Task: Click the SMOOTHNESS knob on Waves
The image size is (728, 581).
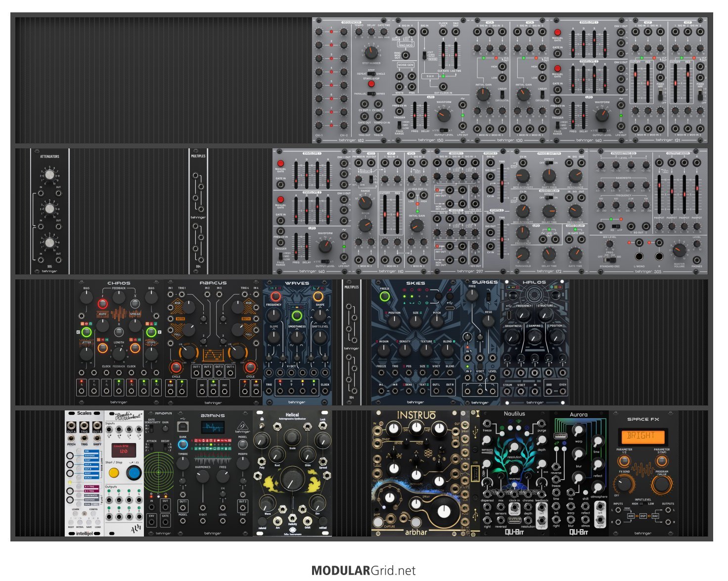Action: pyautogui.click(x=297, y=337)
